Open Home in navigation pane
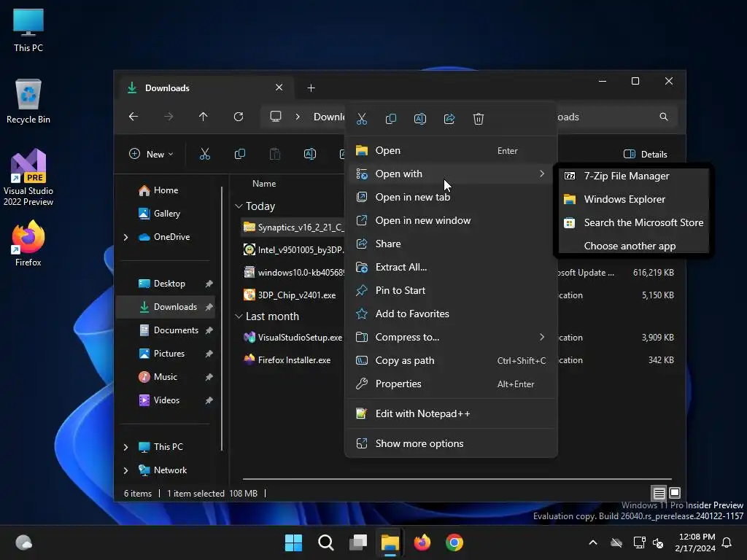Viewport: 747px width, 560px height. (166, 190)
